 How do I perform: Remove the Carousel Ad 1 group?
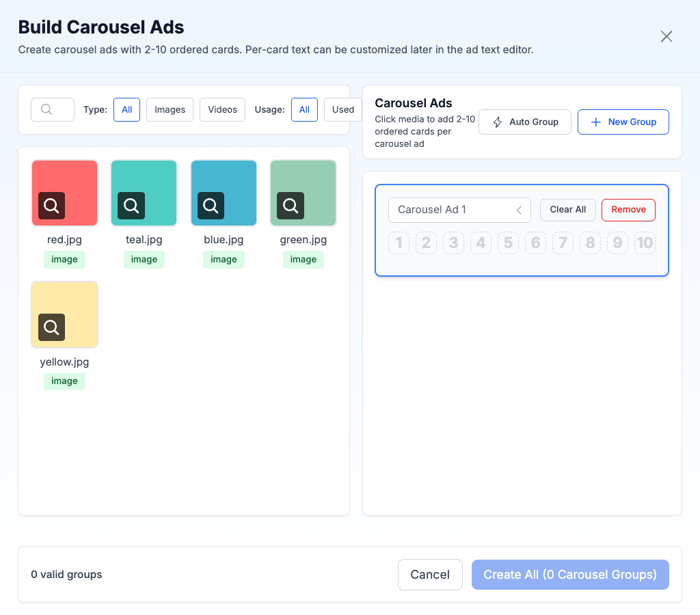pyautogui.click(x=628, y=210)
